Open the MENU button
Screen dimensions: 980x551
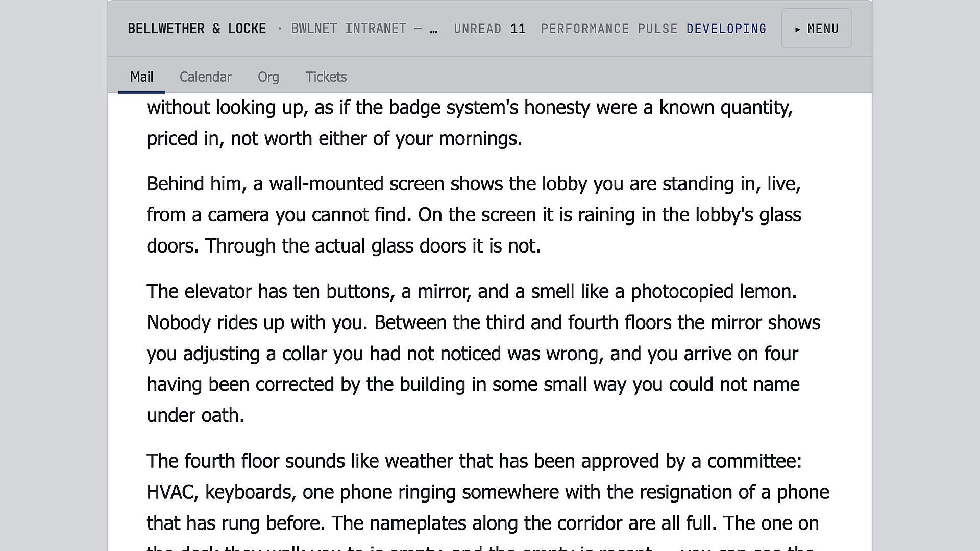coord(816,29)
